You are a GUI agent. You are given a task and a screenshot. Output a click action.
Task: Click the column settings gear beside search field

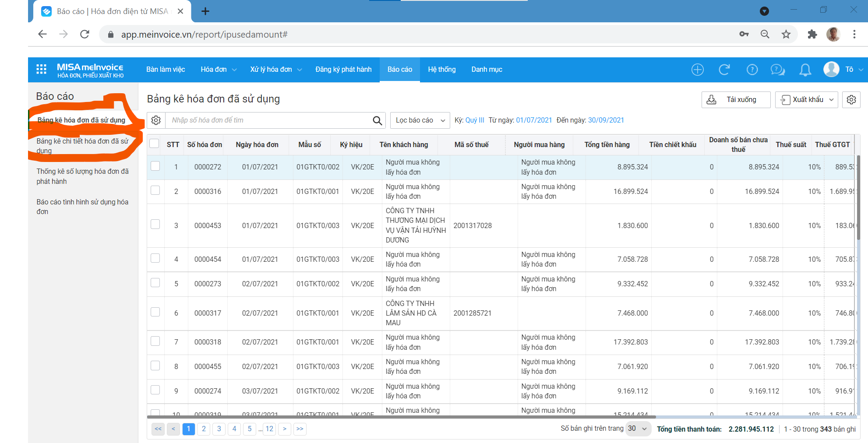156,120
